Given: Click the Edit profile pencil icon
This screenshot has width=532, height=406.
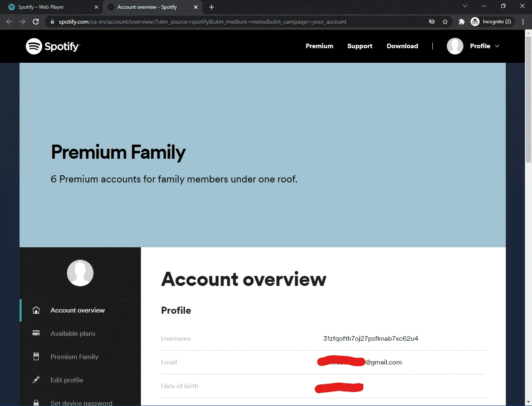Looking at the screenshot, I should (36, 380).
